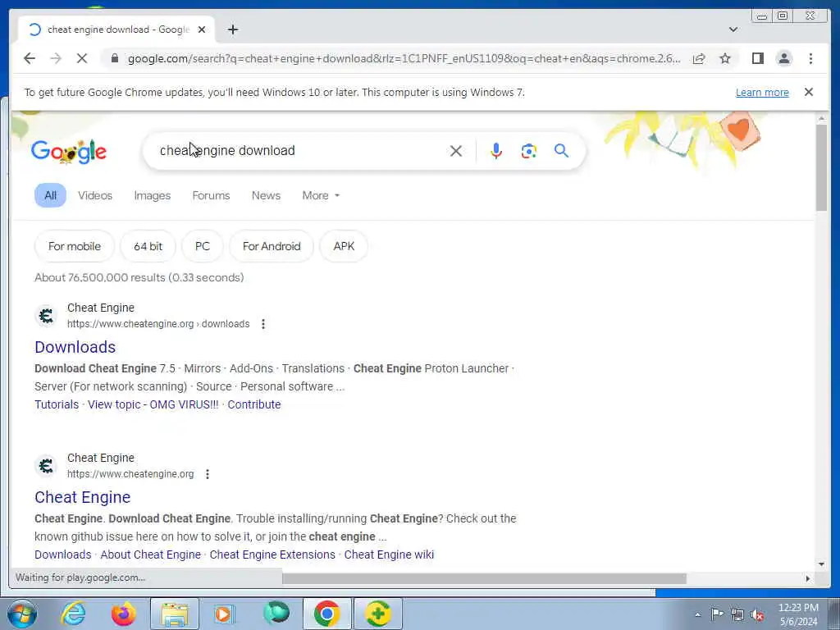Open Chrome three-dot menu
This screenshot has width=840, height=630.
(810, 58)
